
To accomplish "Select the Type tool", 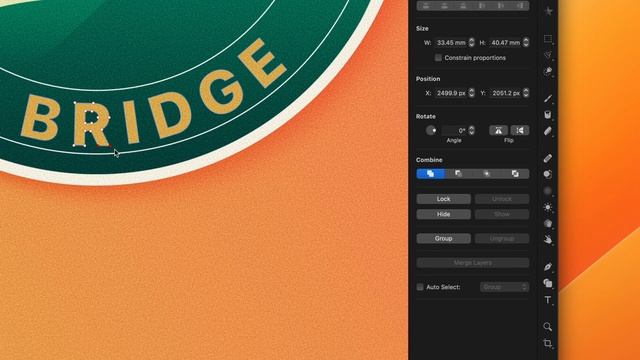I will 548,300.
